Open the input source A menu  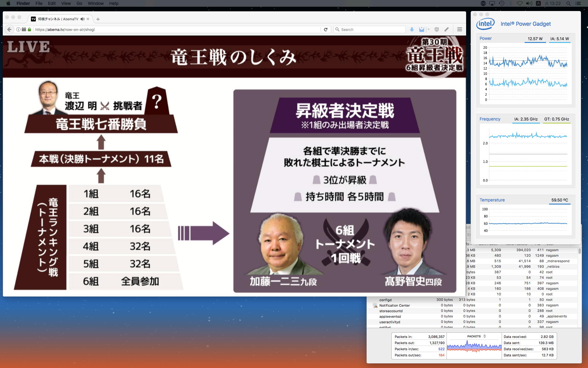click(x=538, y=3)
